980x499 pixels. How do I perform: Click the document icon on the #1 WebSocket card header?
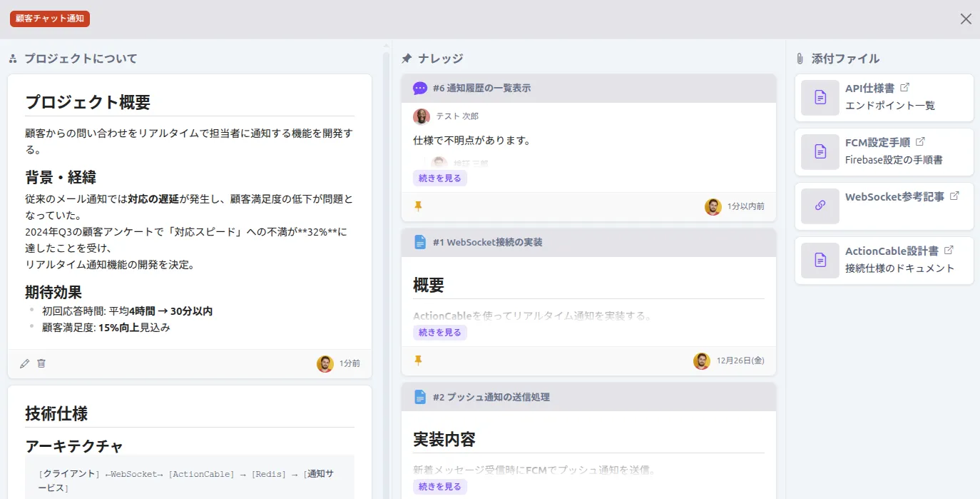pyautogui.click(x=419, y=242)
